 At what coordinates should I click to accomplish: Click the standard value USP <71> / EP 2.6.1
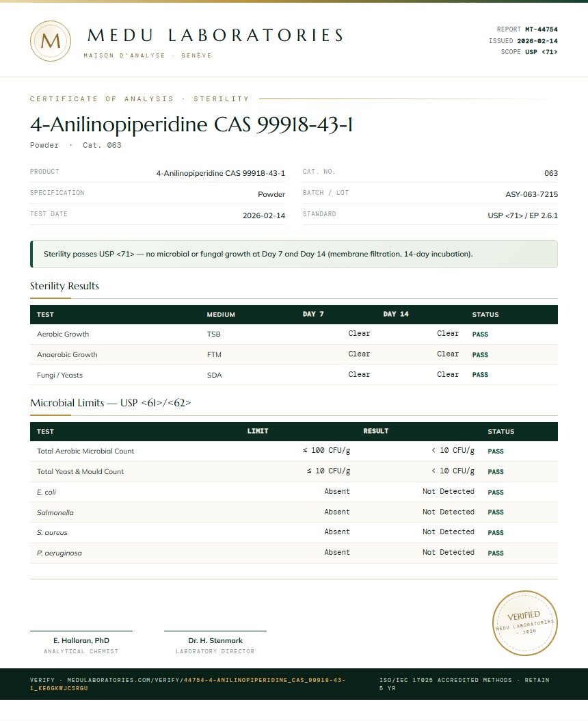[523, 215]
